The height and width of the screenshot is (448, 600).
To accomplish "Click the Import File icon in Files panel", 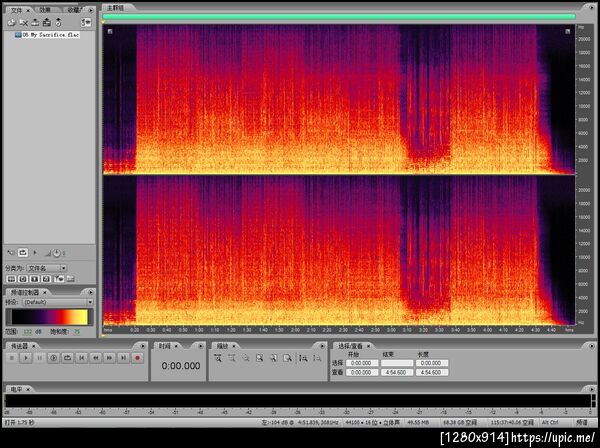I will coord(11,23).
